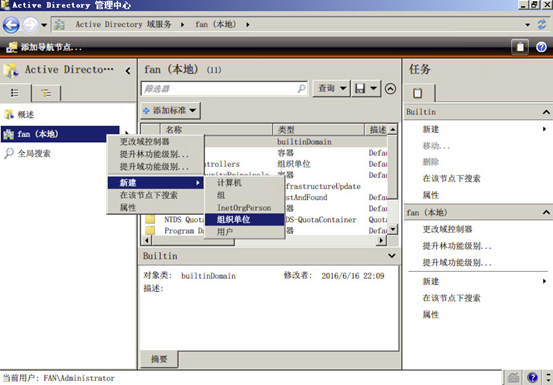Choose 更改域控制器 in context menu
553x385 pixels.
pyautogui.click(x=155, y=142)
